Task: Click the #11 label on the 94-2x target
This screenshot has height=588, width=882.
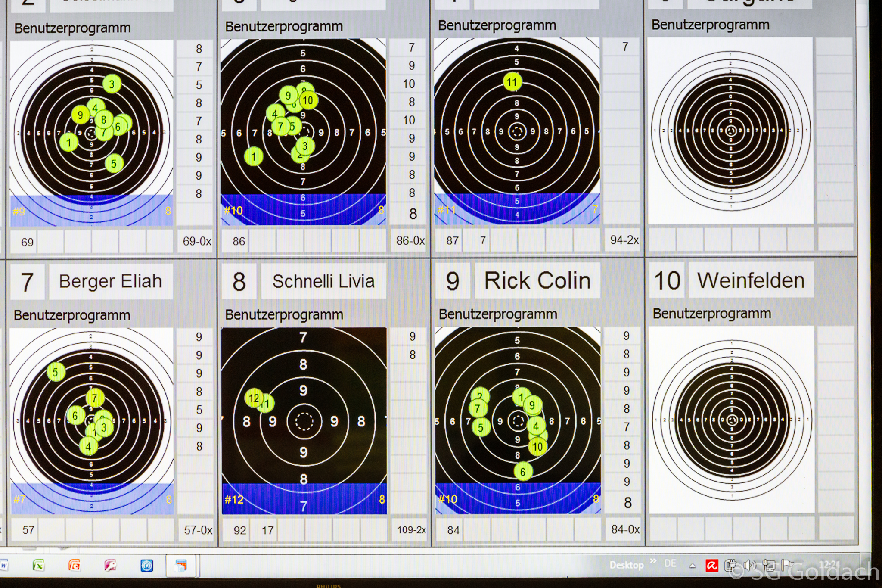Action: tap(446, 210)
